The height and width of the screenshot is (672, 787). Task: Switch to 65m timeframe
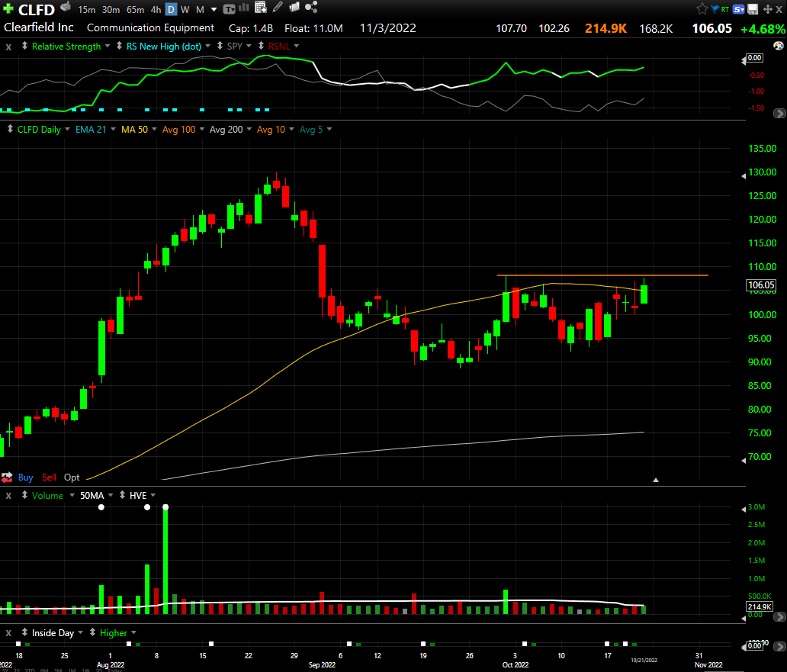(x=136, y=10)
